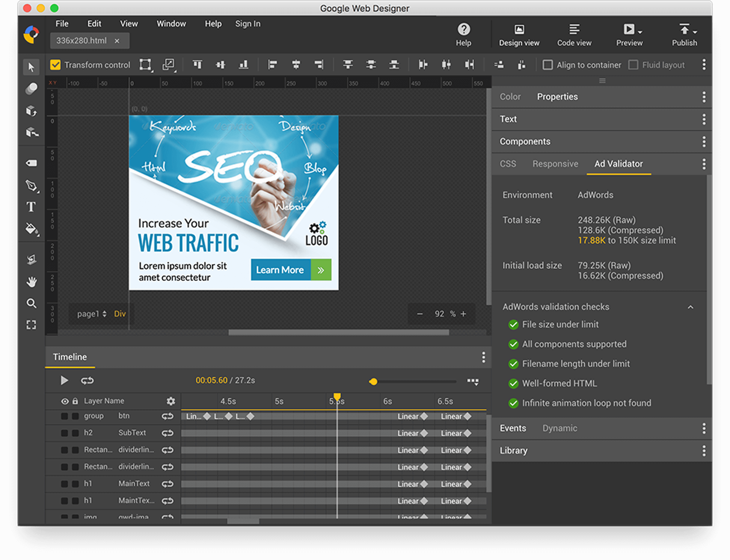Click the zoom out minus button
The width and height of the screenshot is (730, 560).
[420, 314]
